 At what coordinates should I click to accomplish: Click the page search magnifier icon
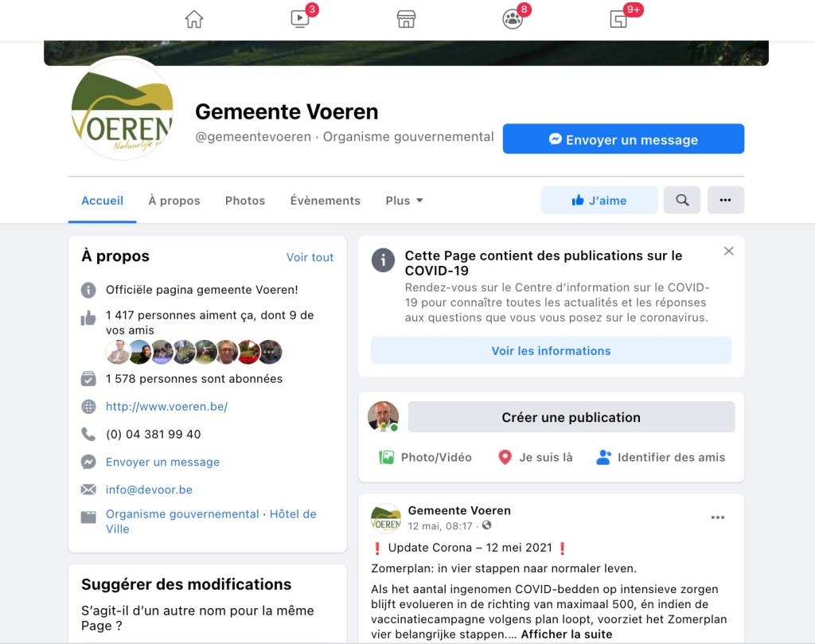point(682,200)
